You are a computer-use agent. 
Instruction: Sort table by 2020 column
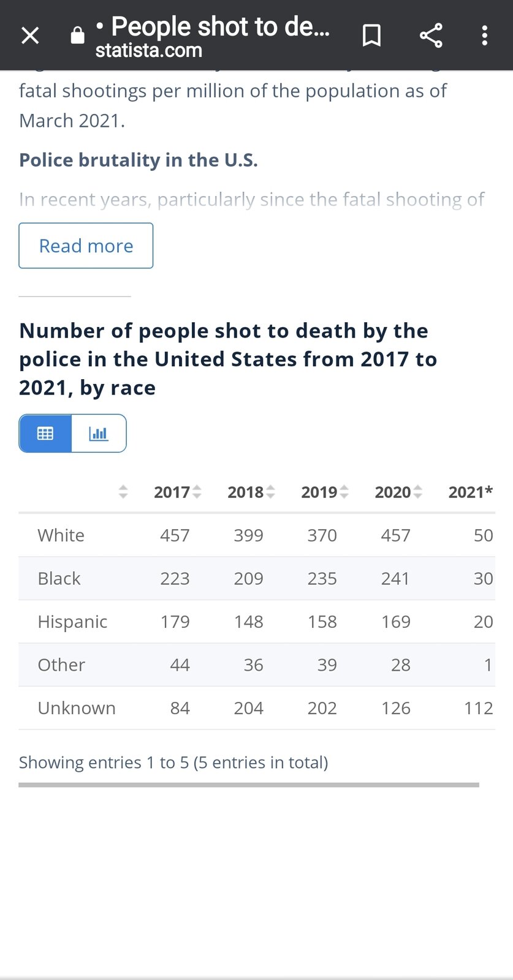pos(398,492)
